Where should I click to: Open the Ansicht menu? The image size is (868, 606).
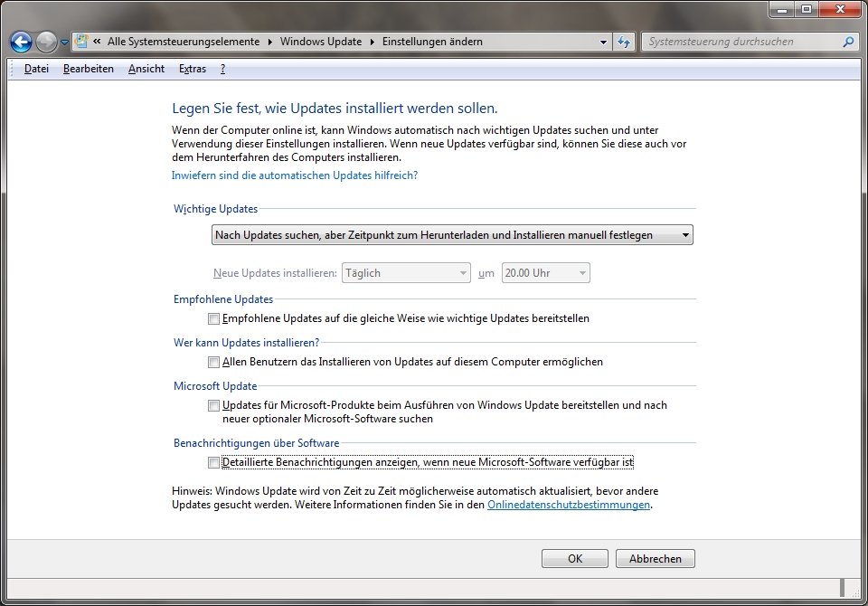tap(146, 69)
